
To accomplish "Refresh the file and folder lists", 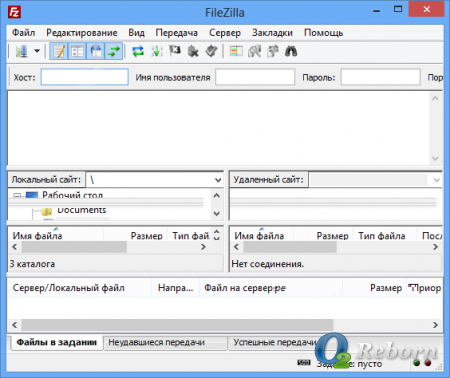I will [x=138, y=51].
